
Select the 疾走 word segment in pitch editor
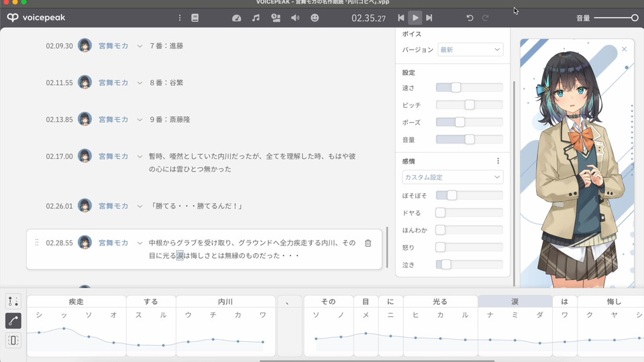(76, 301)
